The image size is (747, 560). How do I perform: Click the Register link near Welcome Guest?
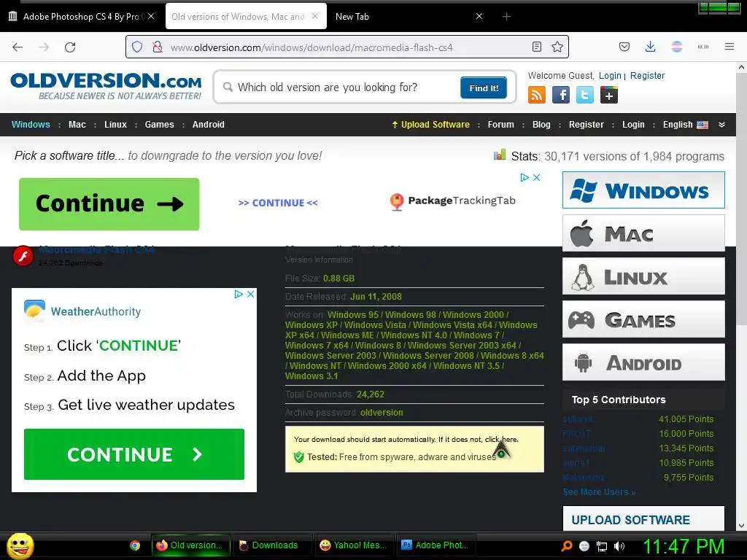click(x=647, y=76)
